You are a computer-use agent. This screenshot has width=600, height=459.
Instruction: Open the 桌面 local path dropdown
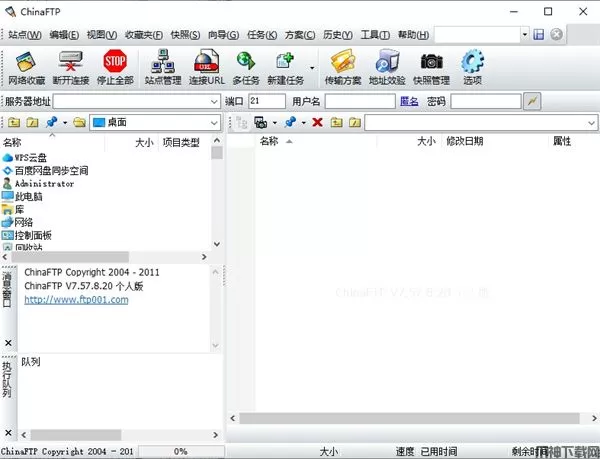coord(214,123)
